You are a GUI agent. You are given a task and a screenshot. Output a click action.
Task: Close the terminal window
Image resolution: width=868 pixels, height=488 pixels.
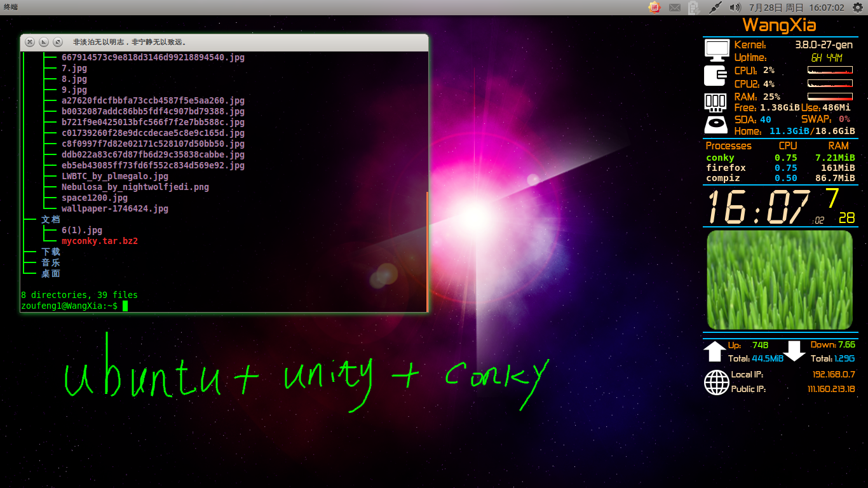click(x=29, y=42)
